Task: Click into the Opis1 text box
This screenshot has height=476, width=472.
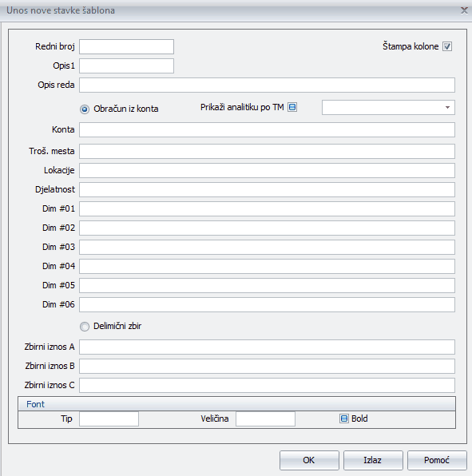Action: (x=126, y=65)
